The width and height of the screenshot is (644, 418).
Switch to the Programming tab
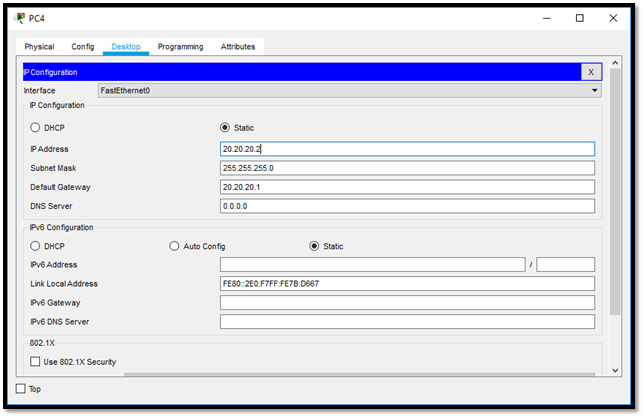click(x=180, y=47)
